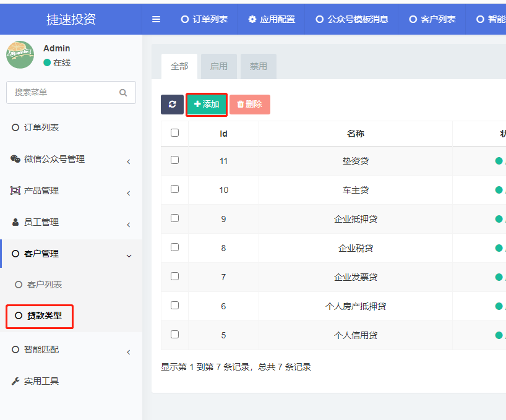
Task: Click the user icon beside 员工管理
Action: coord(15,222)
